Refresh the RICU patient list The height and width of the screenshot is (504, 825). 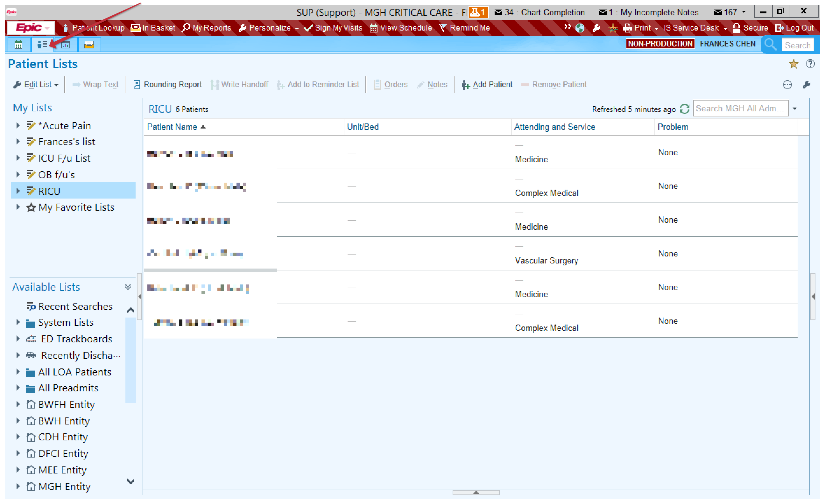click(x=685, y=109)
